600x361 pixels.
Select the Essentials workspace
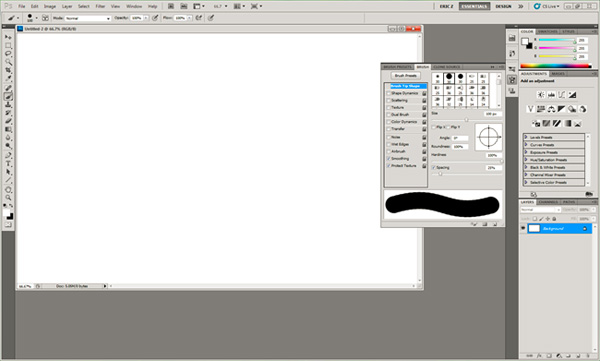(474, 6)
